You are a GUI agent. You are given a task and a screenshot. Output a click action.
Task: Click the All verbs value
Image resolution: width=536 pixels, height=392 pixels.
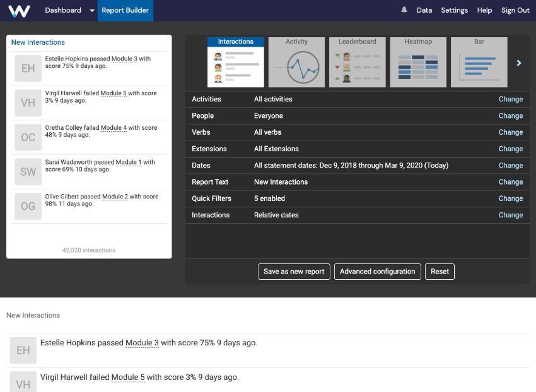[267, 132]
